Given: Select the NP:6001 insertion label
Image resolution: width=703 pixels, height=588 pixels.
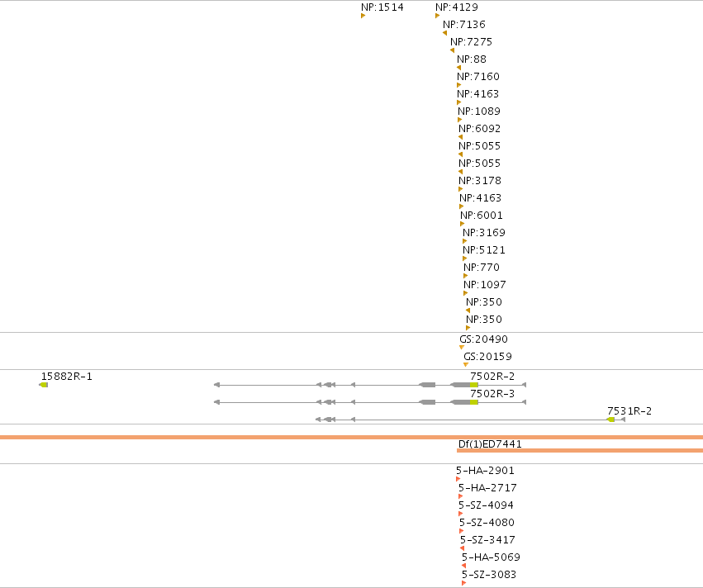Looking at the screenshot, I should click(481, 215).
